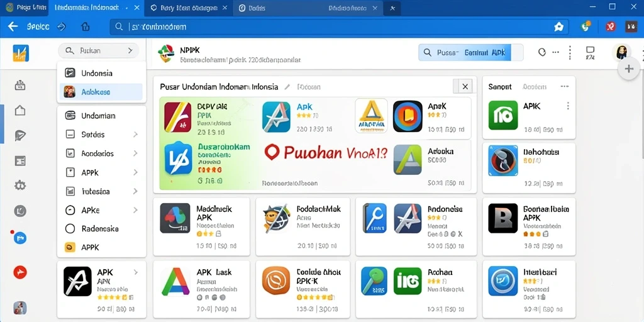Click the Adooka app icon in the banner
The image size is (644, 322).
408,159
